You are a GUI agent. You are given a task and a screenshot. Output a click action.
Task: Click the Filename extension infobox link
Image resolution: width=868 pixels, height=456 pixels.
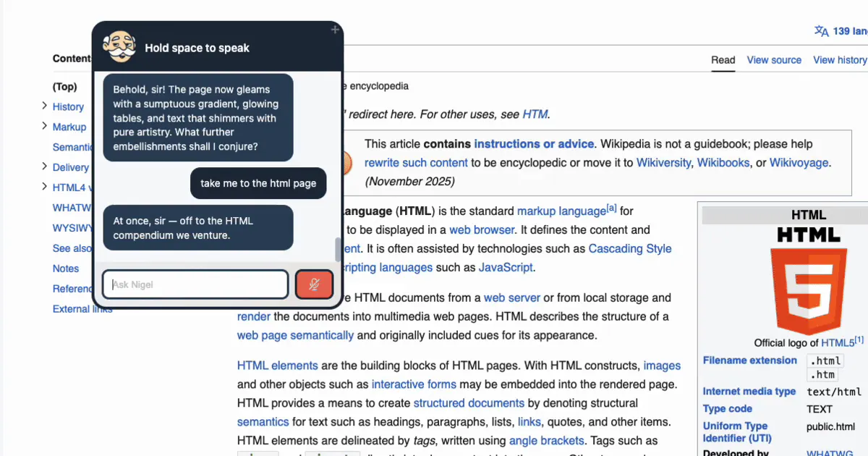coord(750,360)
